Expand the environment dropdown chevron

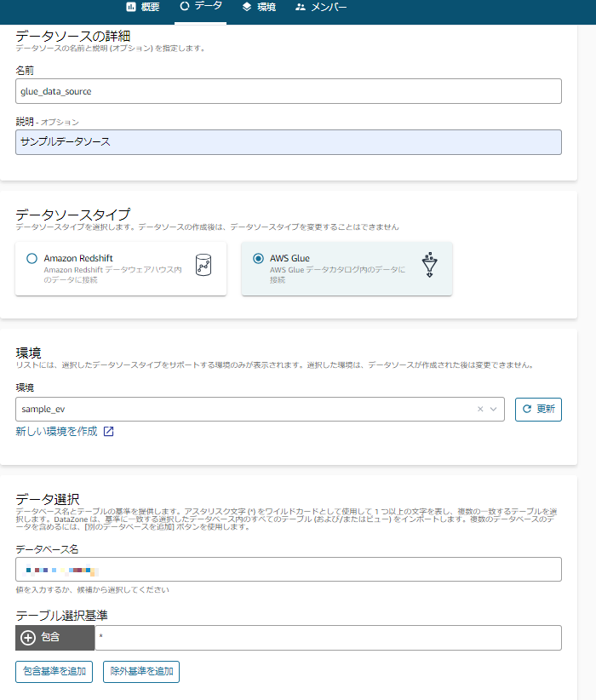[493, 409]
